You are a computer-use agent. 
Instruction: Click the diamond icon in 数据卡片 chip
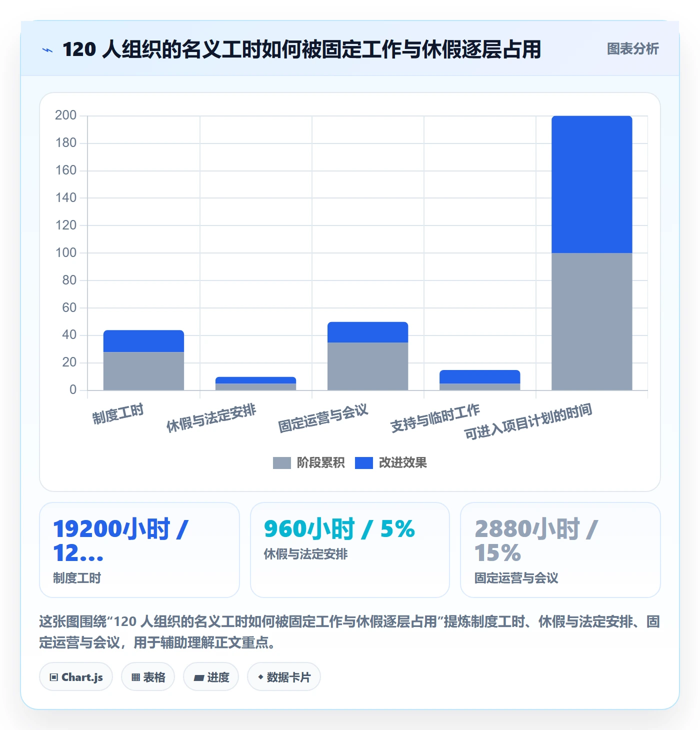(260, 677)
